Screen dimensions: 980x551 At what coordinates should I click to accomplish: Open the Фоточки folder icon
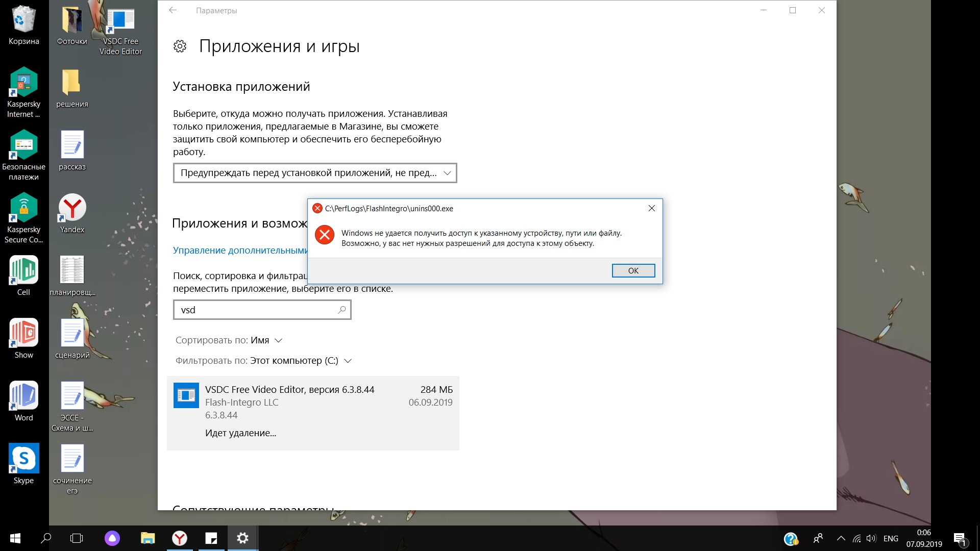(72, 26)
